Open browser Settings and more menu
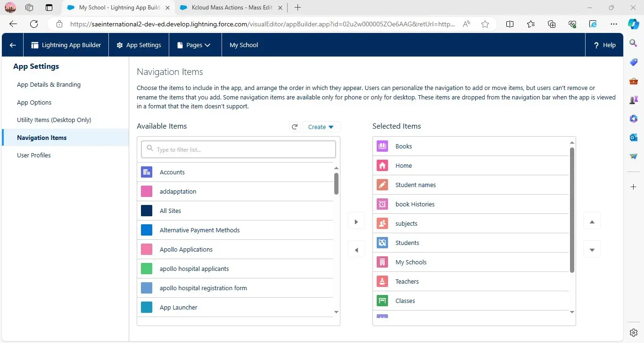644x343 pixels. click(613, 24)
